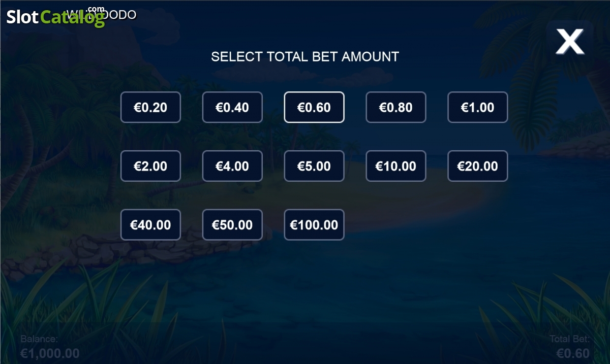Select the €10.00 bet option
610x364 pixels.
(x=396, y=166)
